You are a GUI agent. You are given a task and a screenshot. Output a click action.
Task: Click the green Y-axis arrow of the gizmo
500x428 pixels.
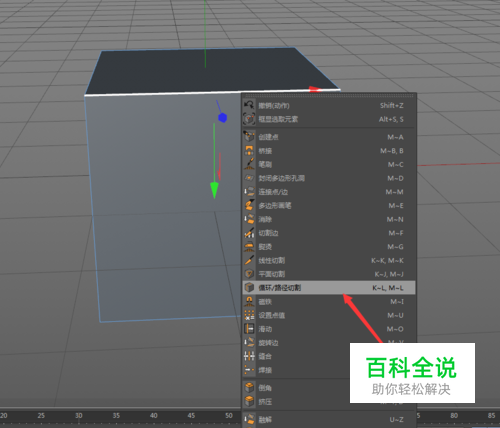pos(214,190)
